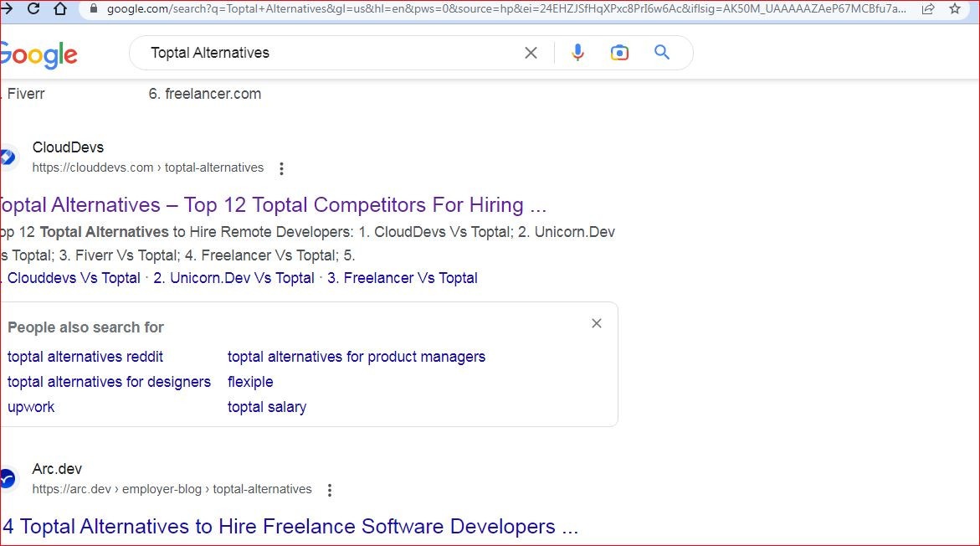The width and height of the screenshot is (980, 546).
Task: Search for flexiple
Action: point(250,382)
